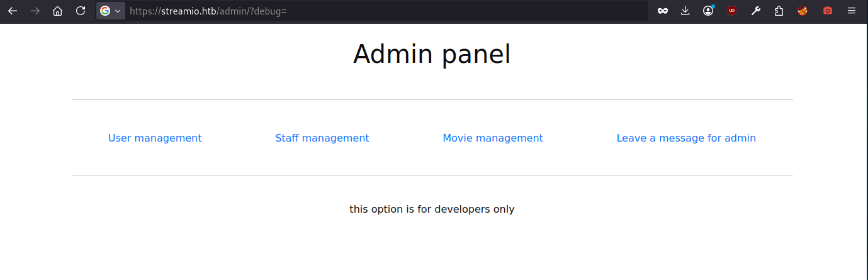Open the uBlock Origin extension popup
868x280 pixels.
point(731,11)
